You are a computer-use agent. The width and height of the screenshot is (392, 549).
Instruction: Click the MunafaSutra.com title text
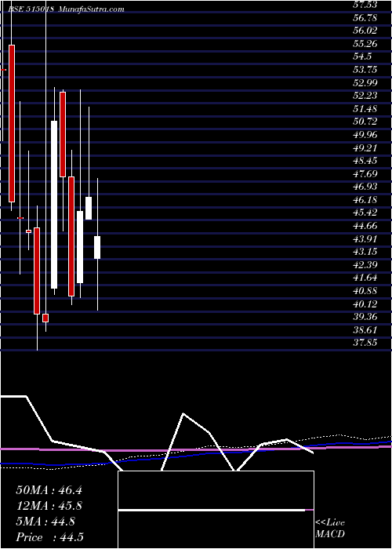(92, 9)
